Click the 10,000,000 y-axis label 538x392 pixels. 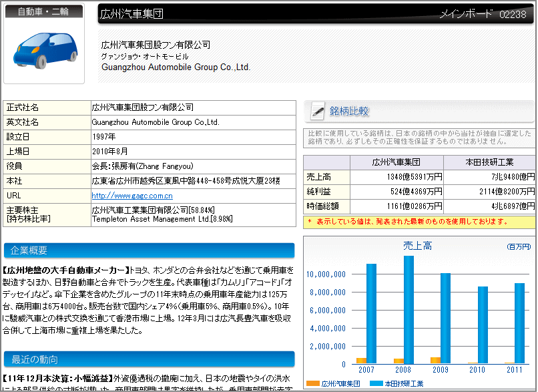(326, 274)
